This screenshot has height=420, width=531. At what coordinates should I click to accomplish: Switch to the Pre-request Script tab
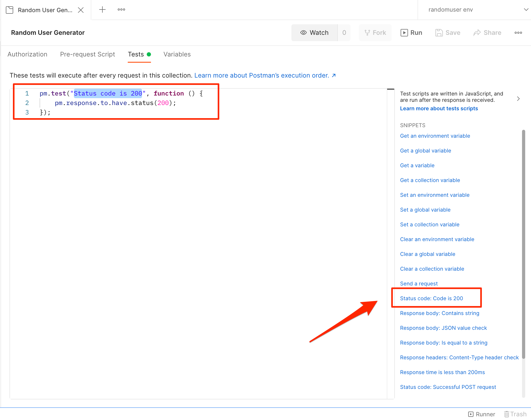[x=88, y=54]
